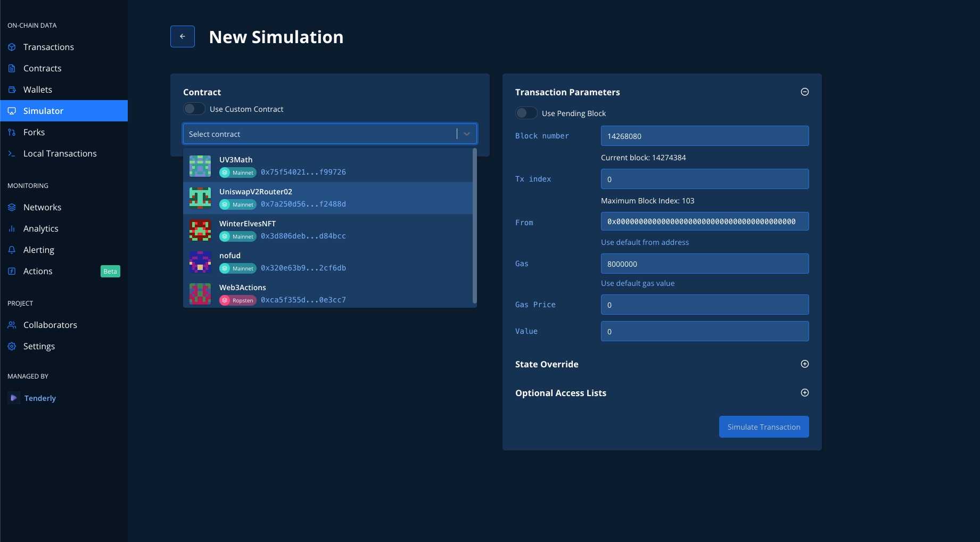Click the Current block: 14274384 text

(644, 158)
